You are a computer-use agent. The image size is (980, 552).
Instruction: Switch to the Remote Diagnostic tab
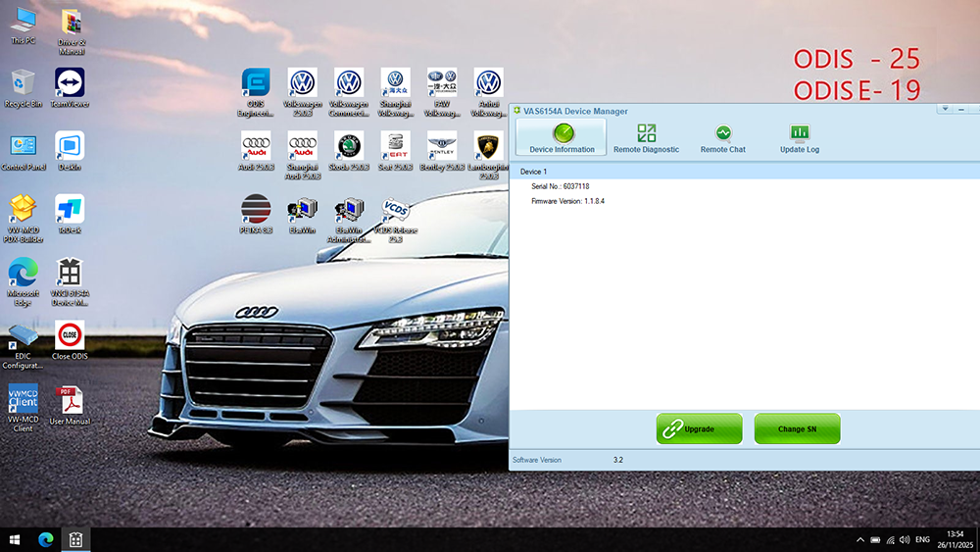pos(646,137)
